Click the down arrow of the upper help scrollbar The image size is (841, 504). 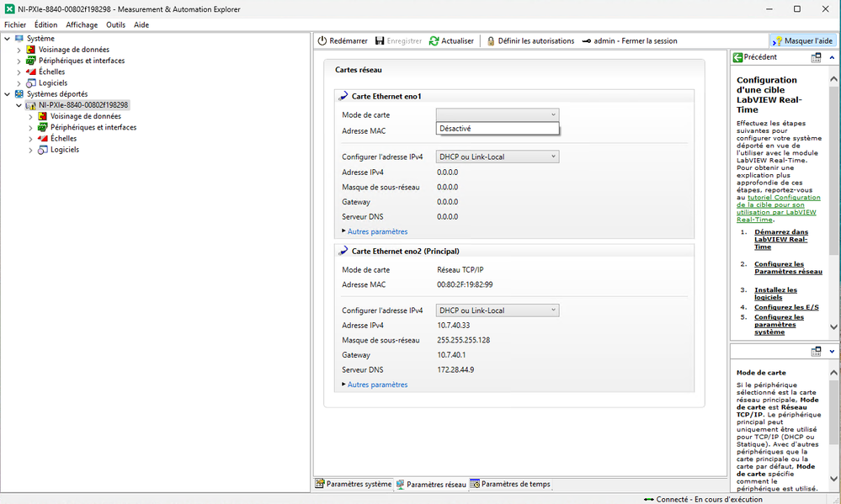833,326
